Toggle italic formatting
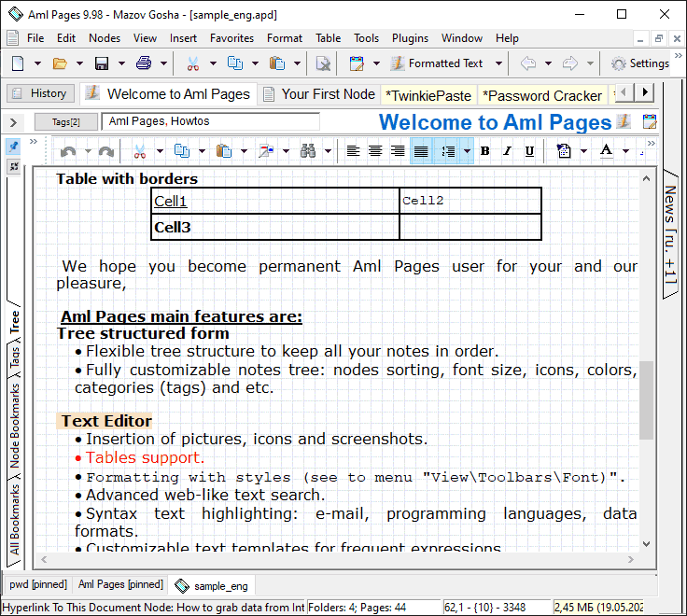687x616 pixels. [507, 151]
